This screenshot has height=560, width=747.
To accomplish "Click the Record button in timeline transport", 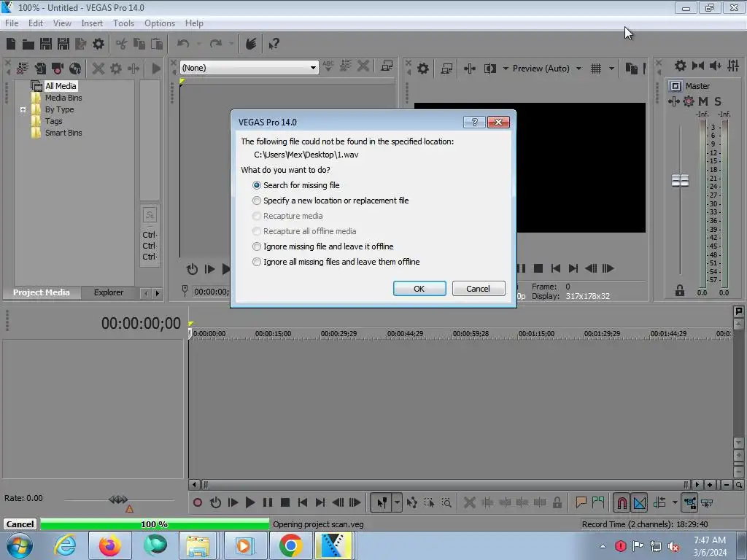I will (198, 502).
